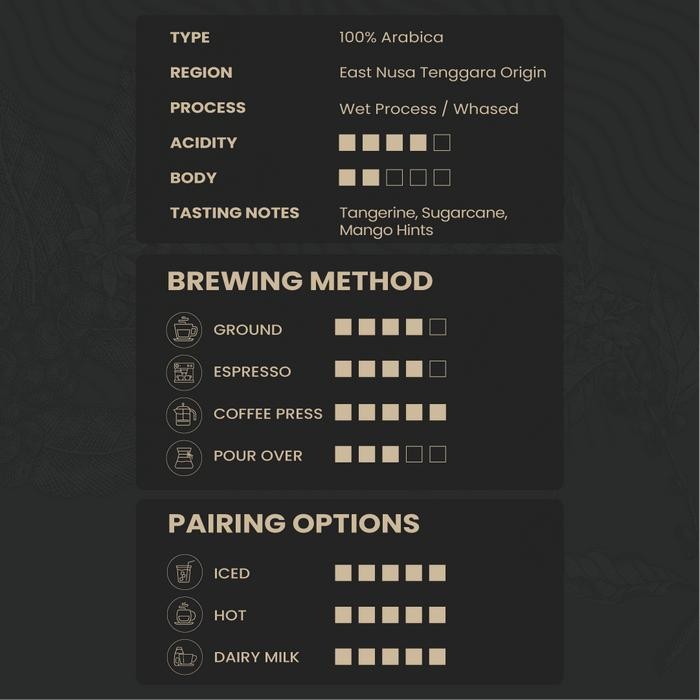Screen dimensions: 700x700
Task: Click the Tasting Notes label
Action: (234, 213)
